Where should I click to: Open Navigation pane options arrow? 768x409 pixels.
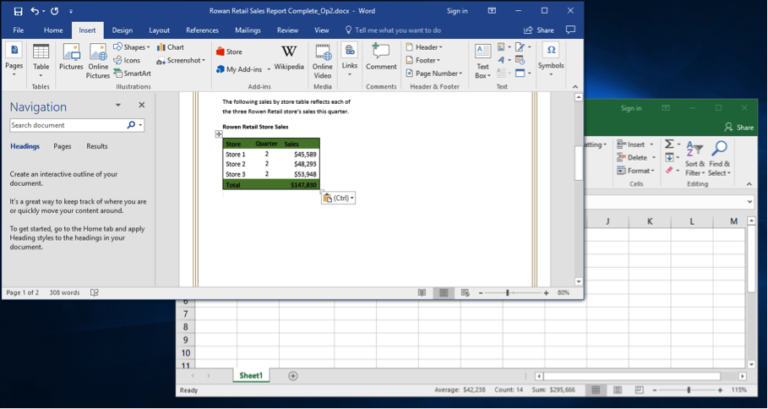click(x=118, y=105)
